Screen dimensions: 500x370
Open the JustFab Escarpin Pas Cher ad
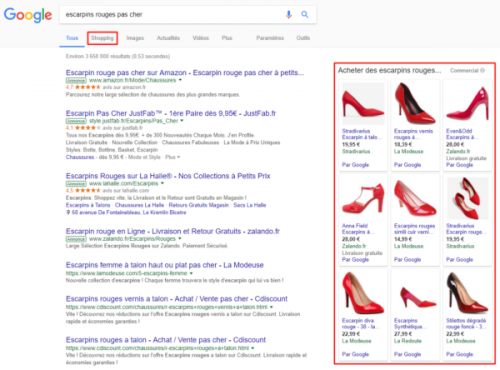[x=171, y=113]
